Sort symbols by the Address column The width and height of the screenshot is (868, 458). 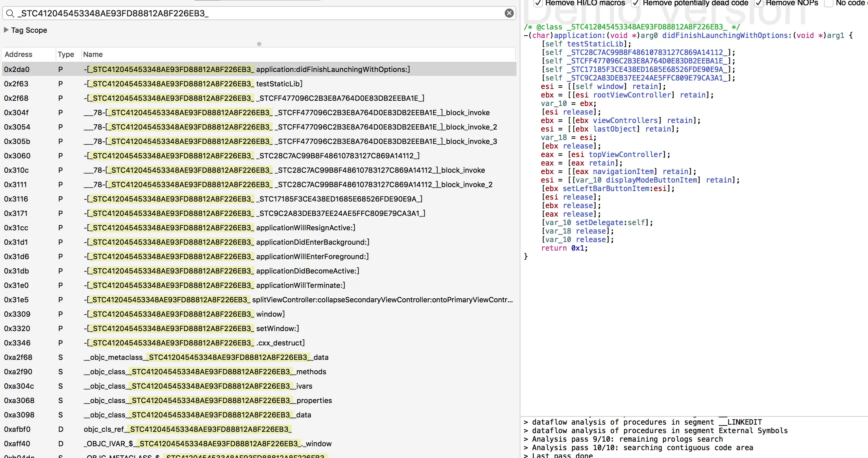[x=19, y=54]
